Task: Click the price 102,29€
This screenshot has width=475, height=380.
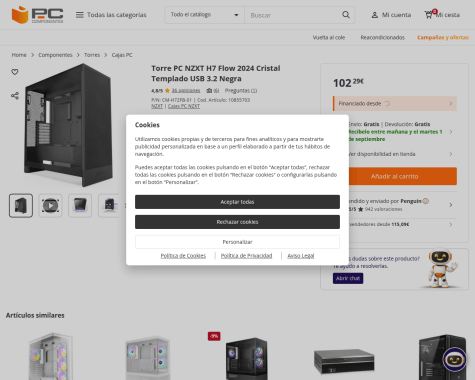Action: pos(348,83)
